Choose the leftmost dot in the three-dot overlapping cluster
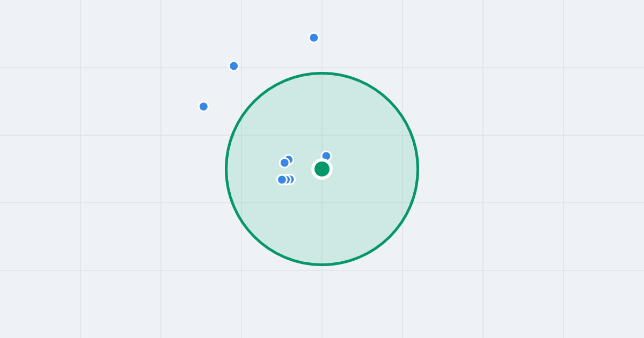This screenshot has height=338, width=644. pyautogui.click(x=282, y=180)
